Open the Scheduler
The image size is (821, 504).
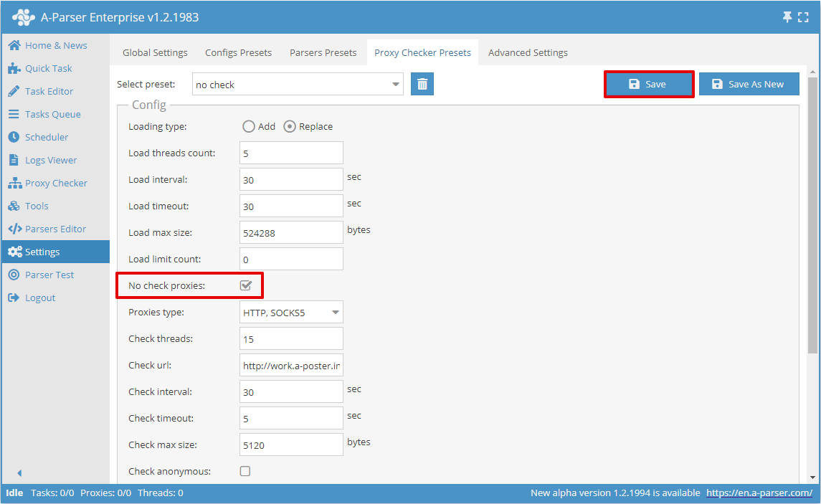(47, 137)
